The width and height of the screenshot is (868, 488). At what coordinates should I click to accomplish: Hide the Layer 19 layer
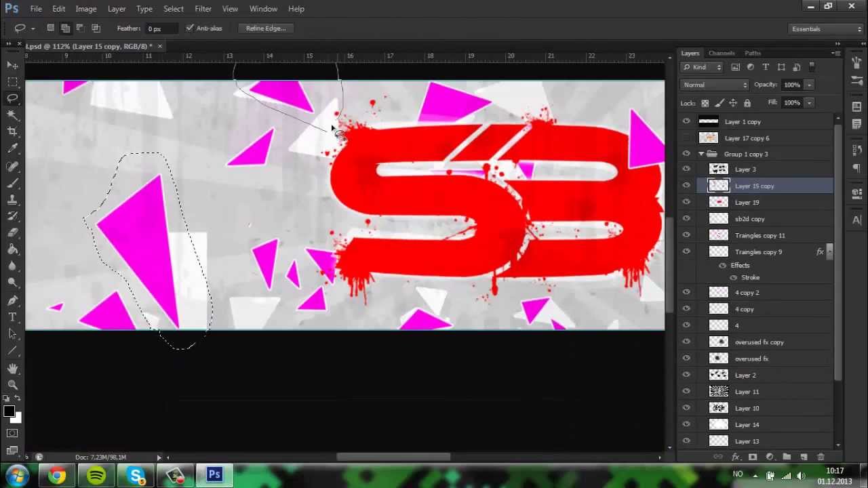click(686, 202)
